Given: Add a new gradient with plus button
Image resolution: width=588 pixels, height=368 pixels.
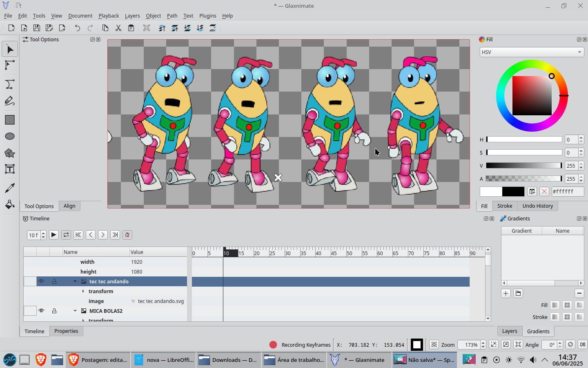Looking at the screenshot, I should point(506,293).
